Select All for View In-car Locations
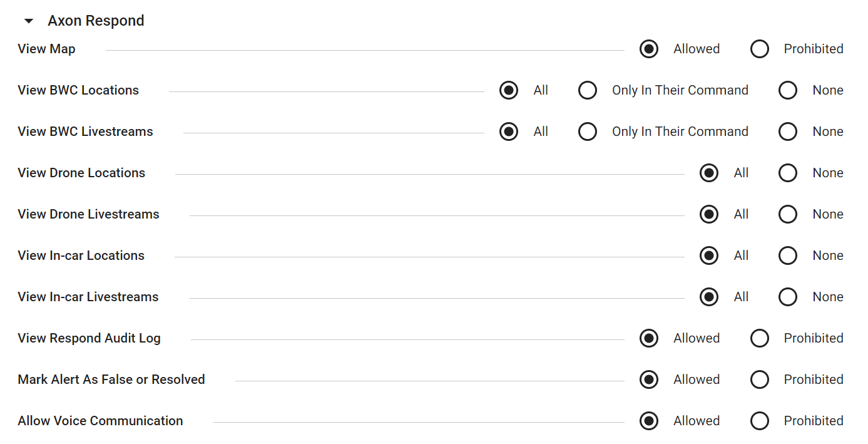This screenshot has height=444, width=868. coord(709,256)
